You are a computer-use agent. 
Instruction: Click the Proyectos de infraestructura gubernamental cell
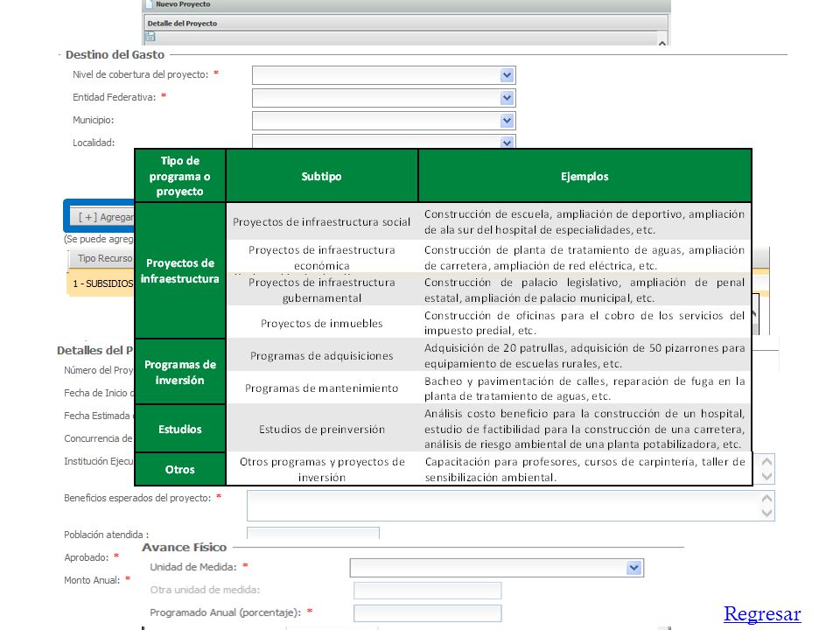coord(321,290)
